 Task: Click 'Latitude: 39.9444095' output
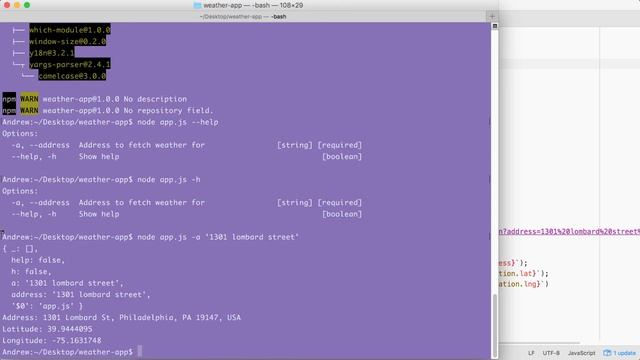coord(47,329)
